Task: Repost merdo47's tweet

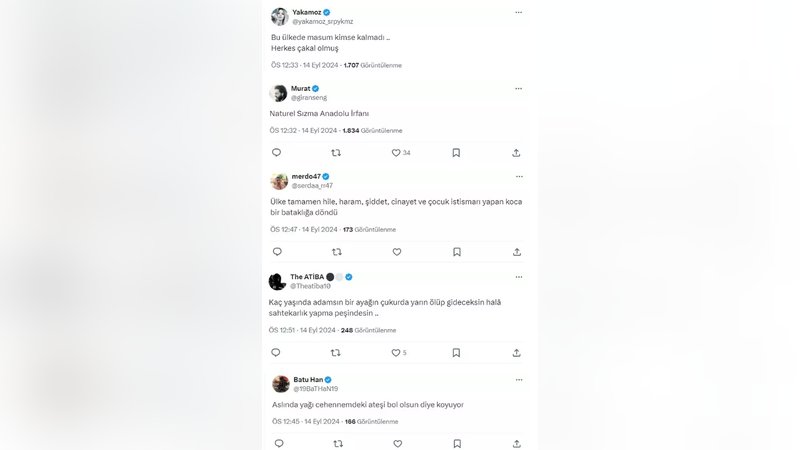Action: [x=336, y=252]
